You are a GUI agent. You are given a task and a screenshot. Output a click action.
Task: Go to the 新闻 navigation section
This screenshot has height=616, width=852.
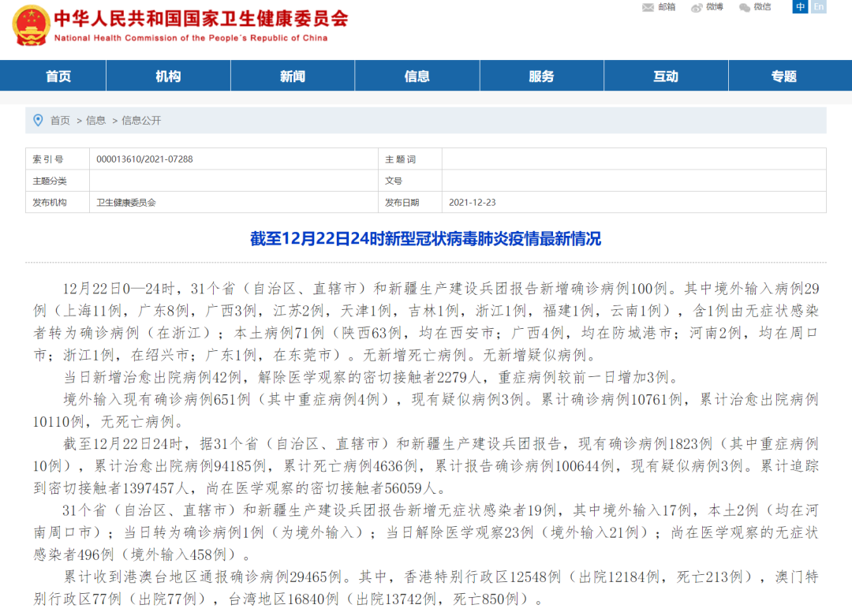point(293,77)
